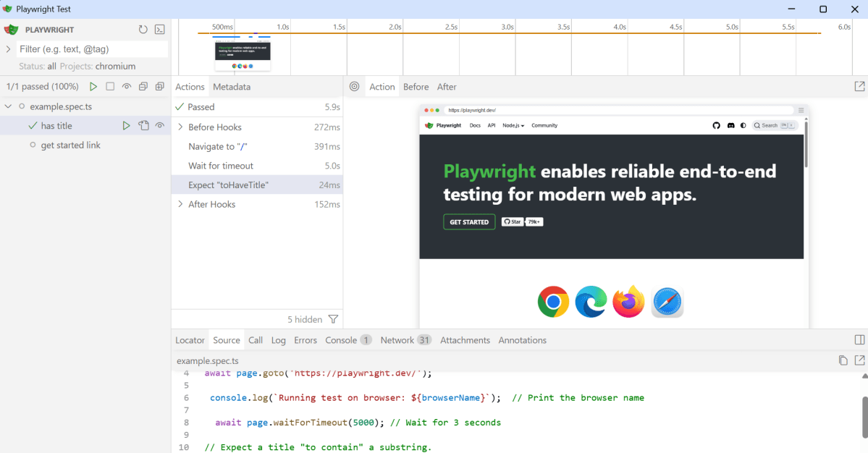Expand the filter options chevron

pyautogui.click(x=9, y=49)
